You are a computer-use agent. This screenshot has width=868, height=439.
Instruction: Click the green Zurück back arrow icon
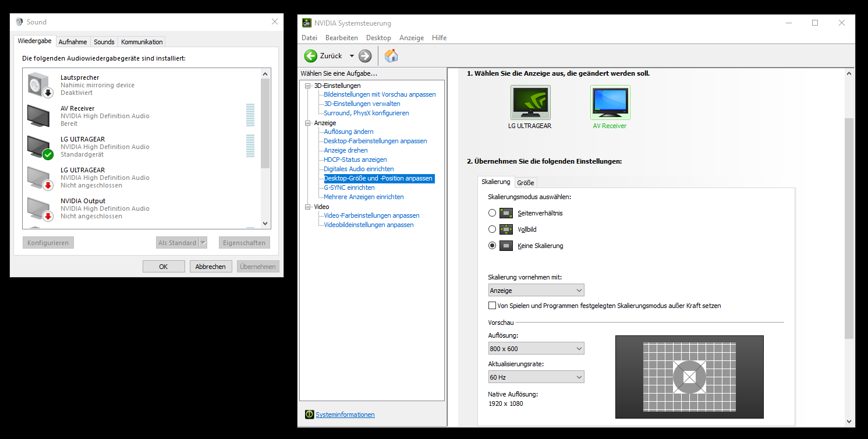pyautogui.click(x=311, y=56)
